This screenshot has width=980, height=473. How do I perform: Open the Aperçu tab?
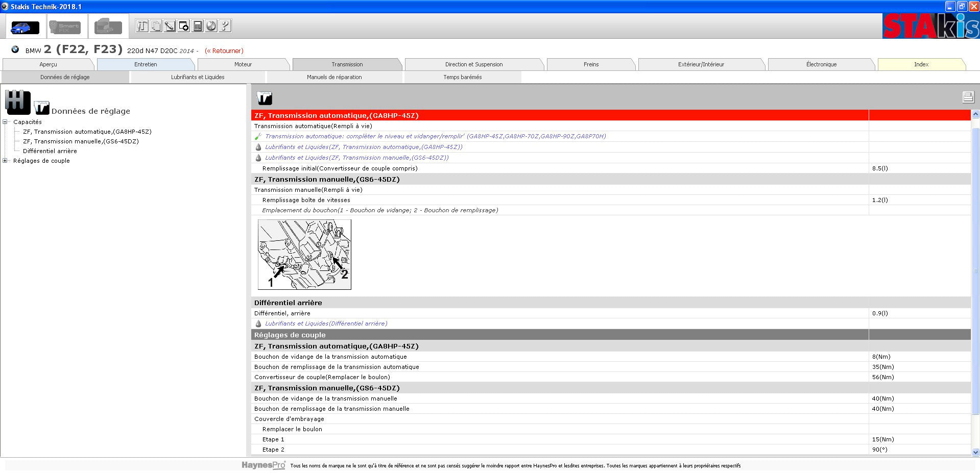tap(49, 64)
